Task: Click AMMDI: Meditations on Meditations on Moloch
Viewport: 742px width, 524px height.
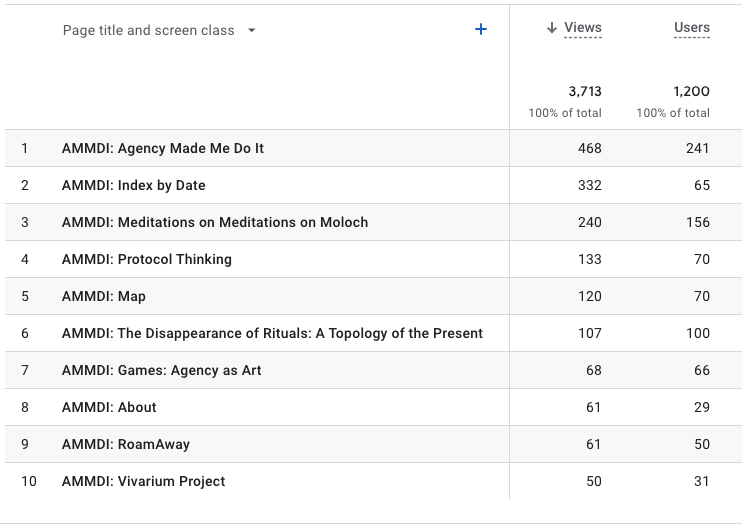Action: pos(215,222)
